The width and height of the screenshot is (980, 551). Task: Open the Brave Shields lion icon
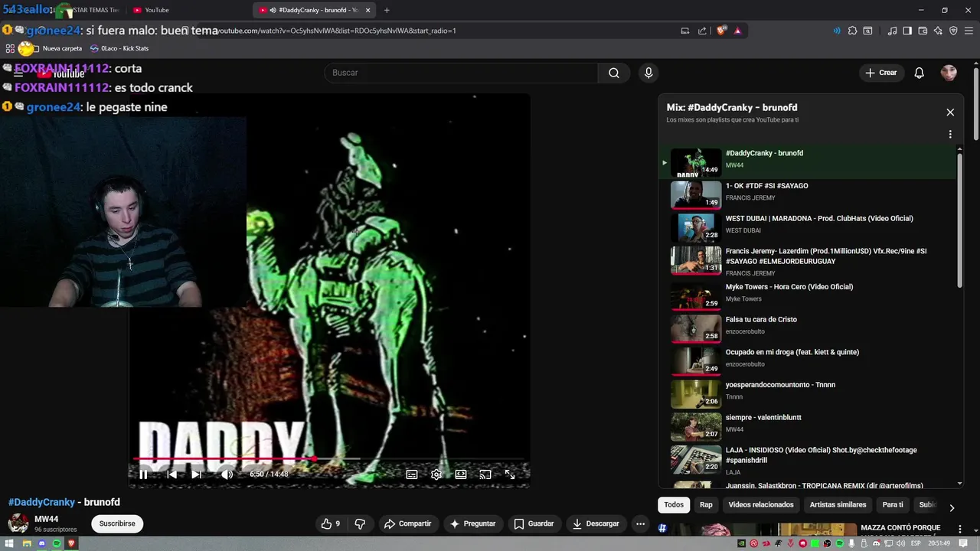pyautogui.click(x=721, y=31)
